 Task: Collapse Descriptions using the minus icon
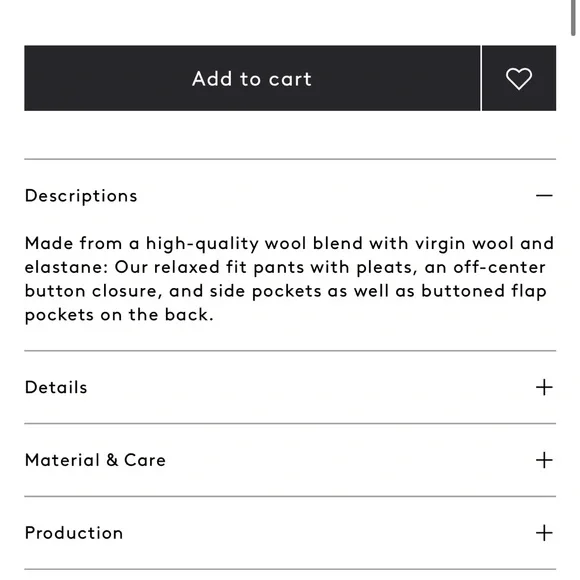pos(544,195)
